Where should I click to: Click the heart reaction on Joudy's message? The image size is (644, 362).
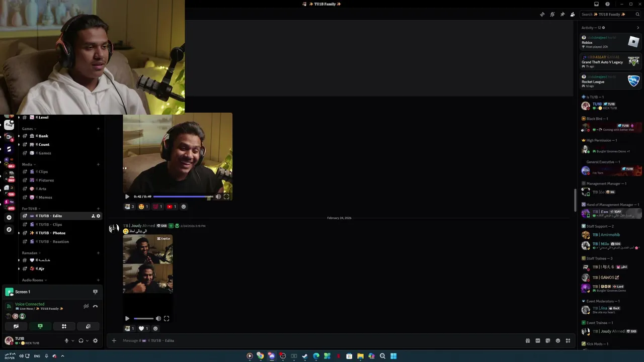click(x=143, y=328)
